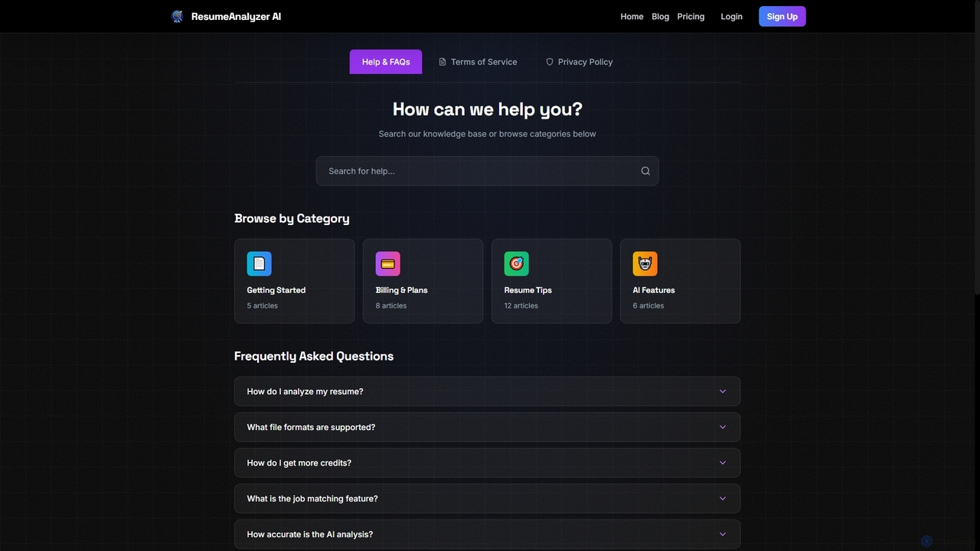Screen dimensions: 980x551
Task: Click 'What is the job matching feature?' text
Action: point(312,498)
